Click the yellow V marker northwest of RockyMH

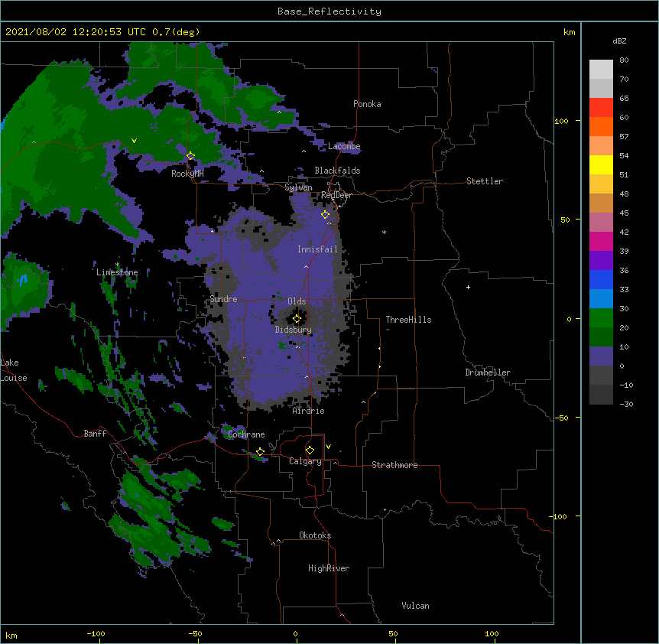coord(134,141)
